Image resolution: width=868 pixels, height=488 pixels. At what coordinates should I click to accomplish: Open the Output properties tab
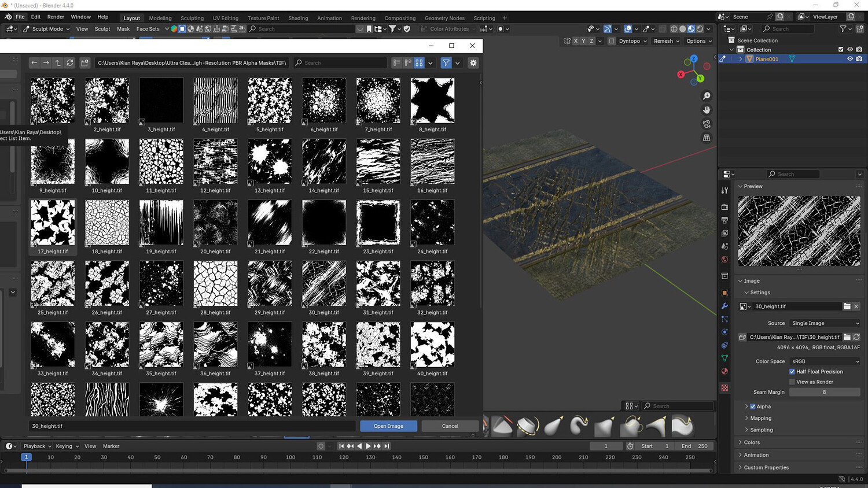coord(724,220)
